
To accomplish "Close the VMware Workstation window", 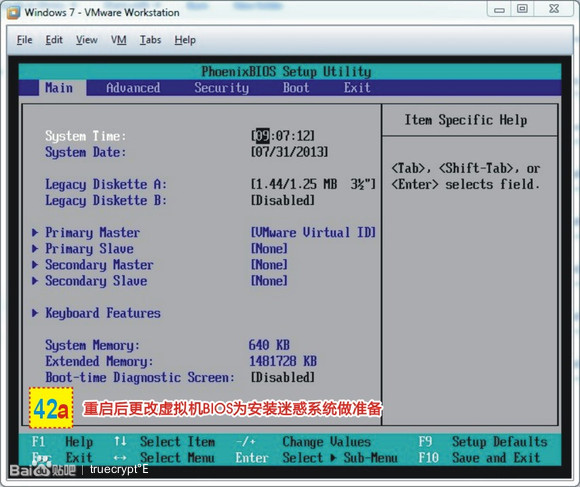I will [554, 9].
